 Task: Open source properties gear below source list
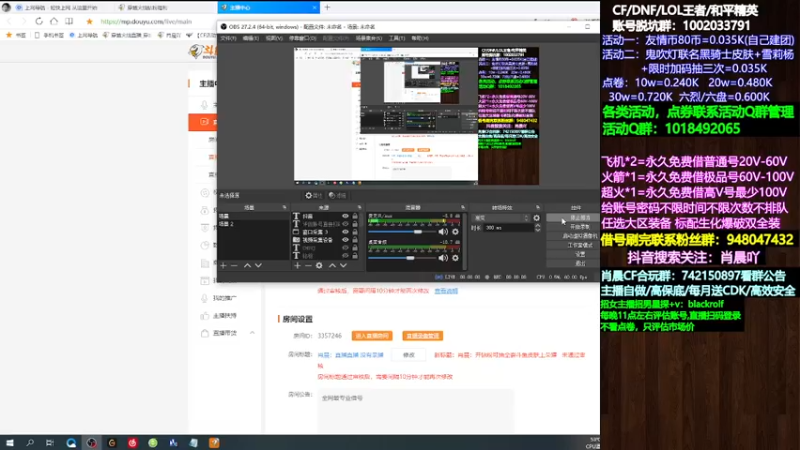[319, 265]
